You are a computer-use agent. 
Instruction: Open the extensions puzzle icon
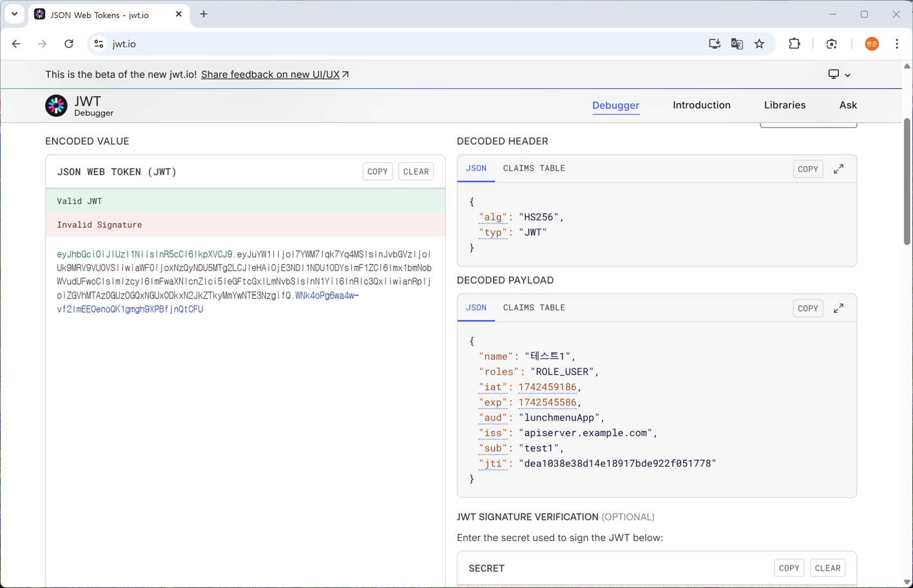794,44
